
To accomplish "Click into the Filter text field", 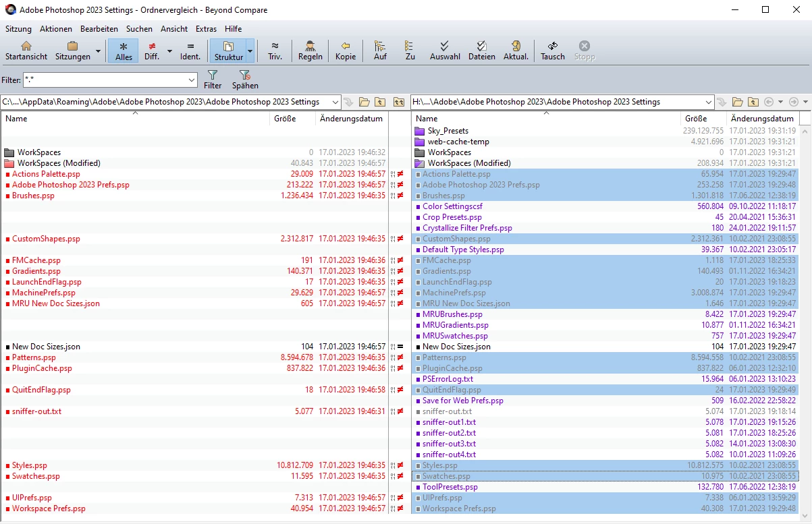I will (105, 80).
